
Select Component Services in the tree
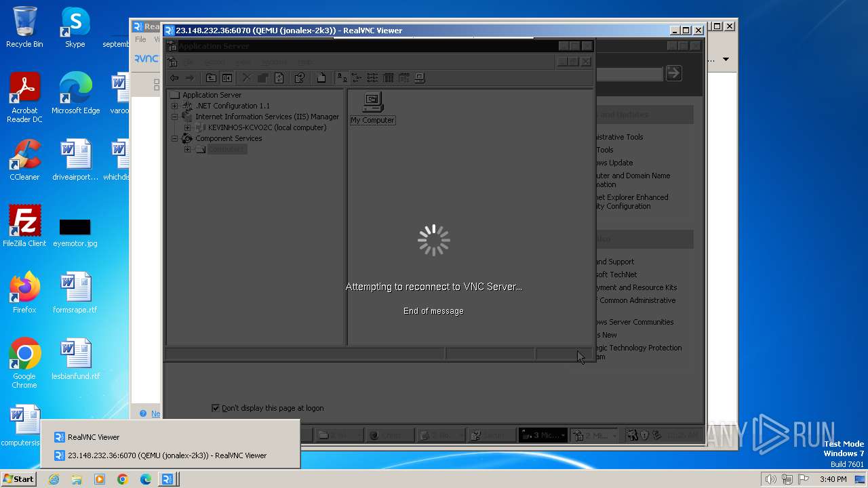[229, 138]
